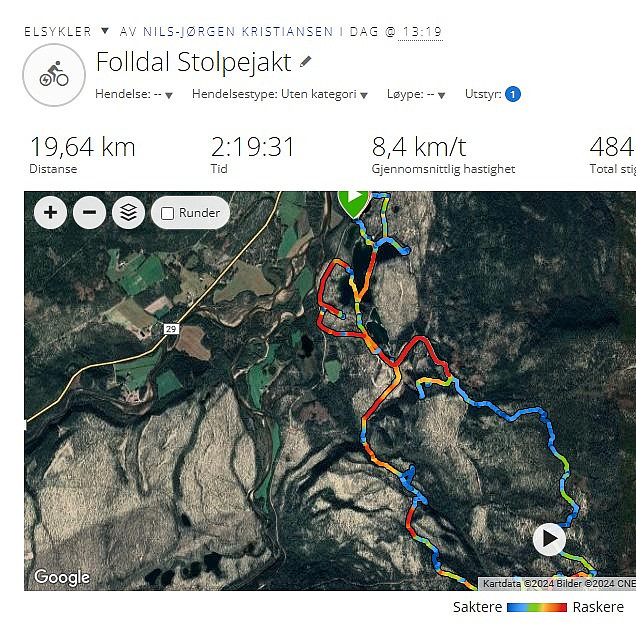Open the map layers selector

pos(129,213)
